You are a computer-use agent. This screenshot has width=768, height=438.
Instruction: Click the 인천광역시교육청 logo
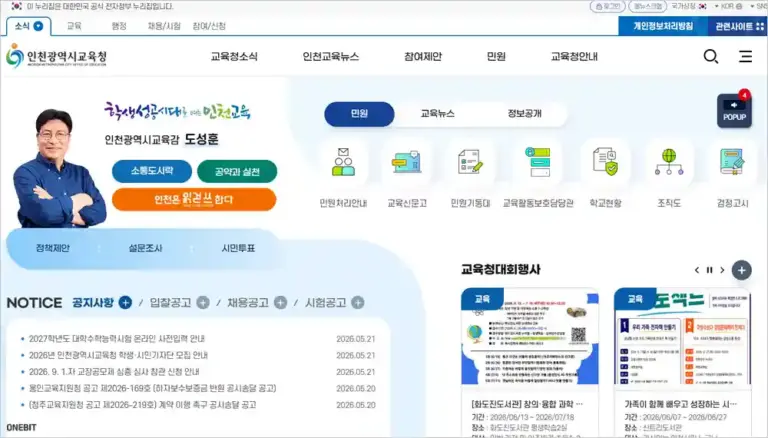point(57,56)
